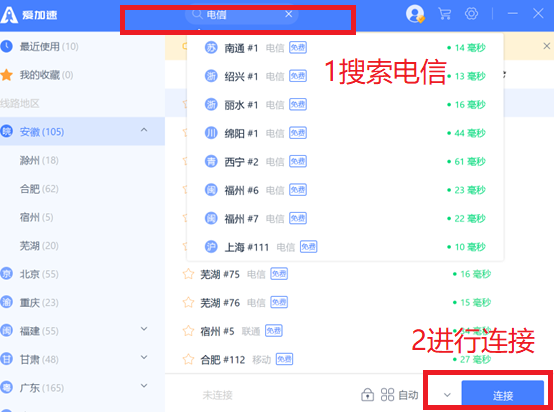Click the 重庆 region badge icon
The image size is (554, 412).
coord(6,302)
